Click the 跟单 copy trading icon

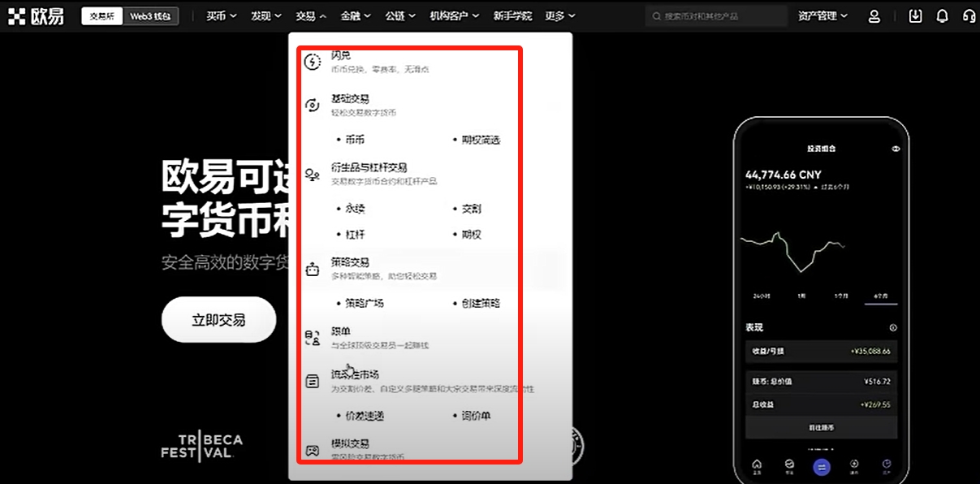point(313,338)
